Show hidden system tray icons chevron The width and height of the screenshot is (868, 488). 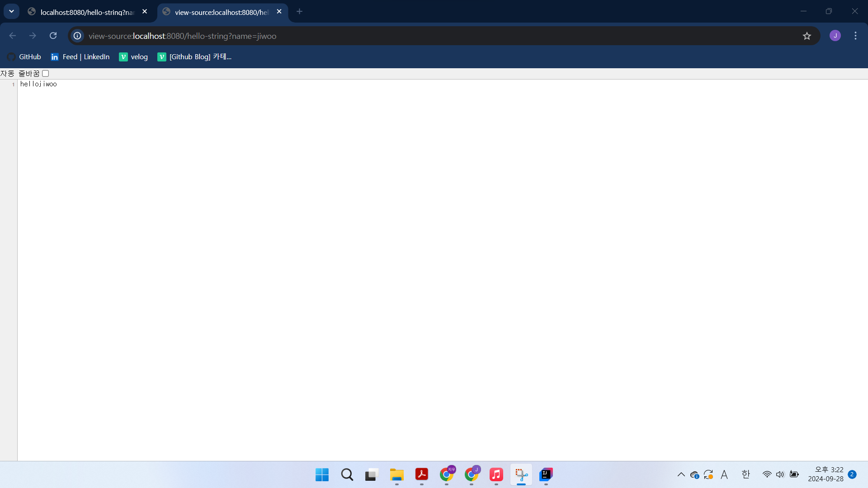(681, 474)
